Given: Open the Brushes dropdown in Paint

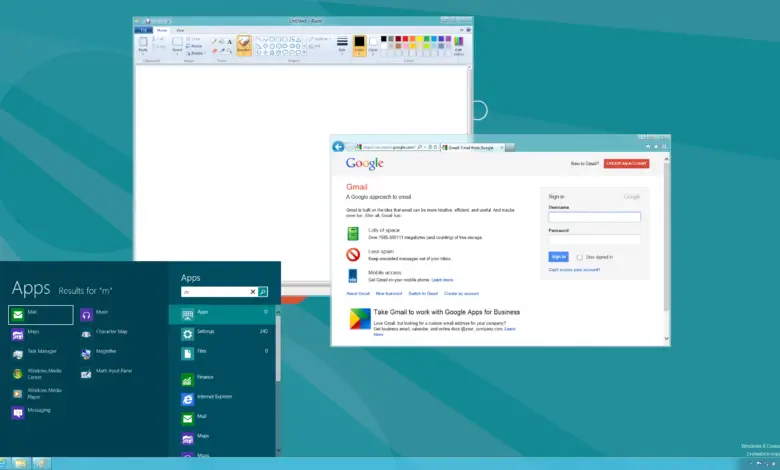Looking at the screenshot, I should click(x=244, y=46).
